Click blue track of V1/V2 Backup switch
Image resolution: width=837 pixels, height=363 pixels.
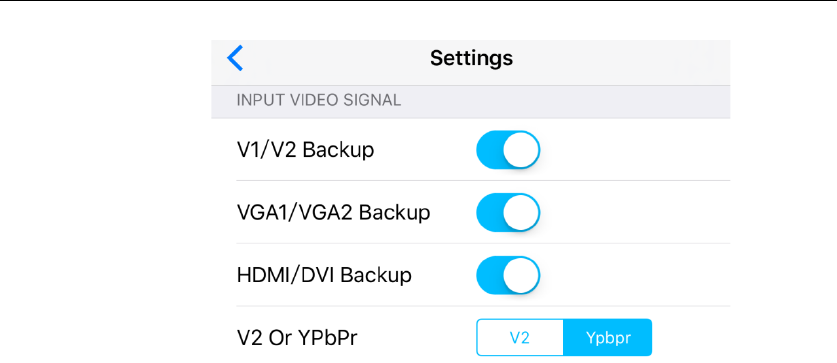489,150
